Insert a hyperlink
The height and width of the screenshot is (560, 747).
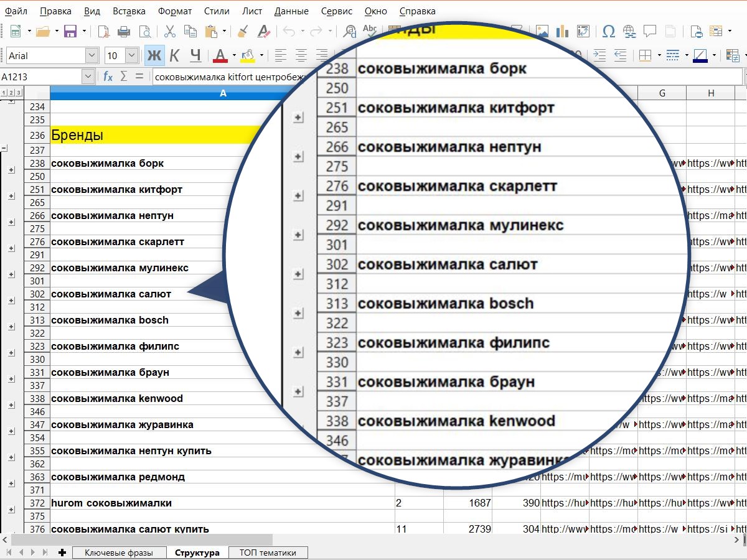[x=629, y=31]
